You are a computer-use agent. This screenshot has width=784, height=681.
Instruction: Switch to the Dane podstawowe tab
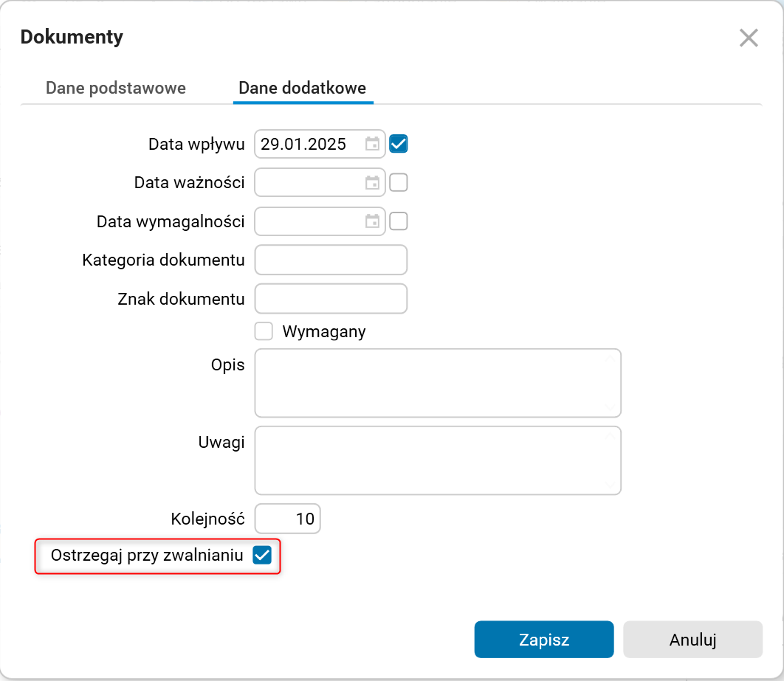116,89
